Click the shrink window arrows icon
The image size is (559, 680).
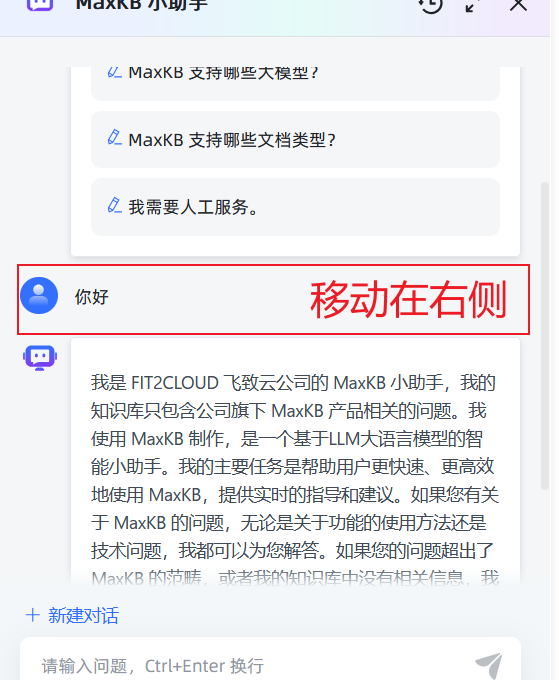pos(472,5)
